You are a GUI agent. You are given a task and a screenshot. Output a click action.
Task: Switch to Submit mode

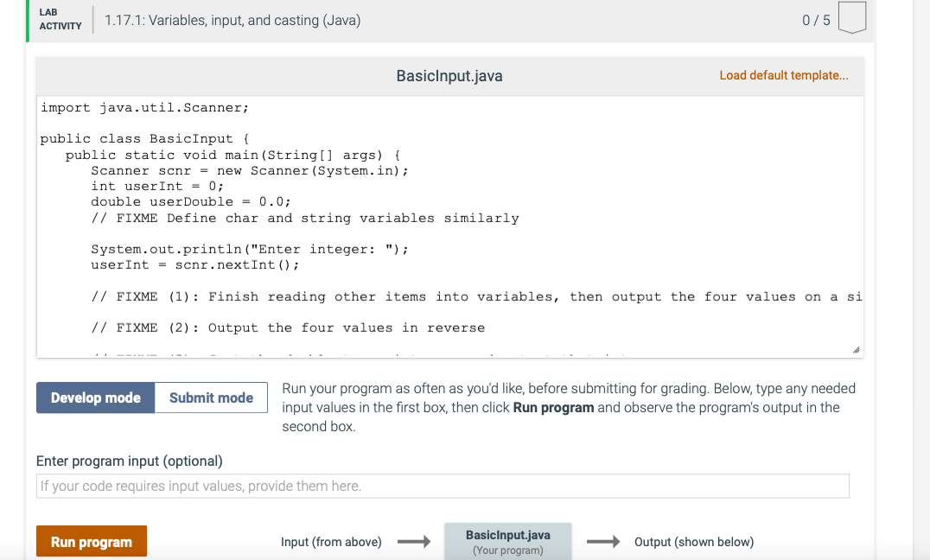click(210, 398)
